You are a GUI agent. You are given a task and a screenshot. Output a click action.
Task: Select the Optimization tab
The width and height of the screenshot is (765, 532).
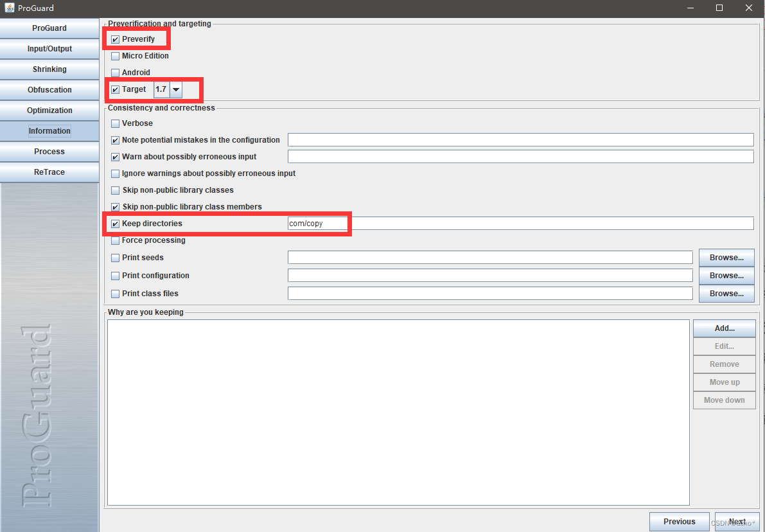(49, 111)
